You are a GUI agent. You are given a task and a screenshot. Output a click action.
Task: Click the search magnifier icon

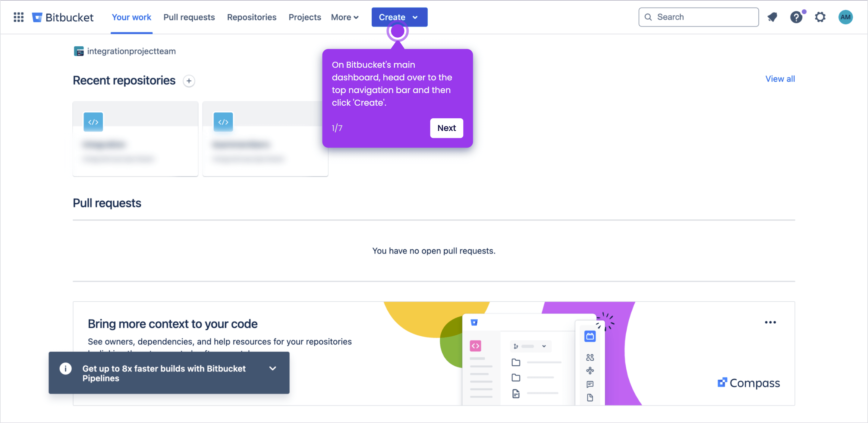pos(648,17)
